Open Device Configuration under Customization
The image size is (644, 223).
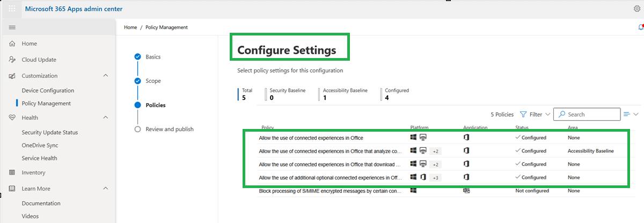(x=48, y=90)
